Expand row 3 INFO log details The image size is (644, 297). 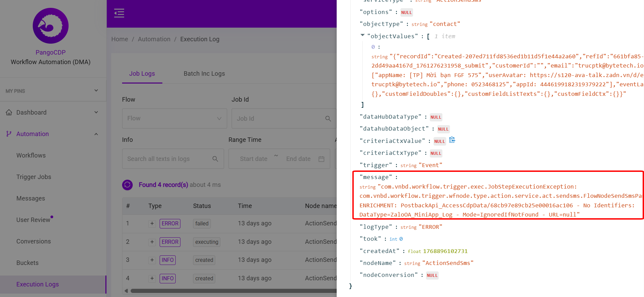[x=152, y=260]
